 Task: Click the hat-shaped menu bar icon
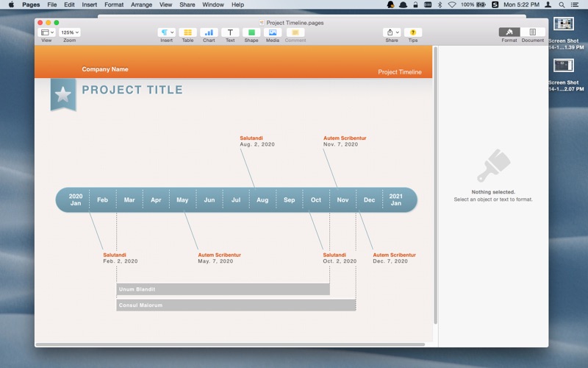403,4
